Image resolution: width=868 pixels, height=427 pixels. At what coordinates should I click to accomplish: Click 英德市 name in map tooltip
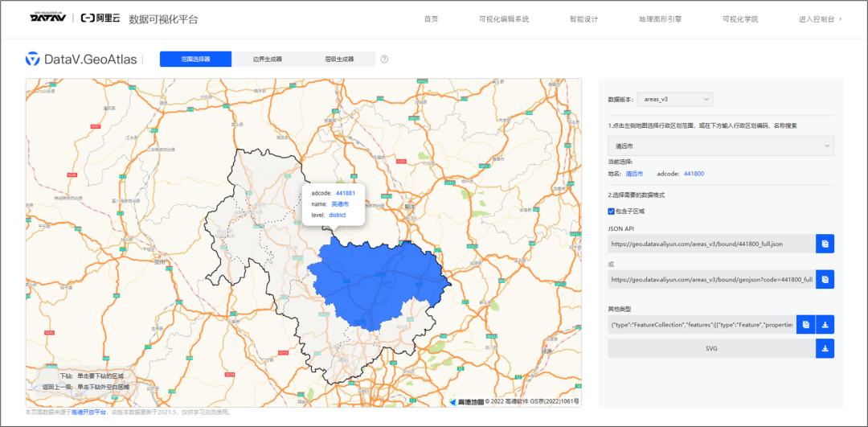click(340, 203)
